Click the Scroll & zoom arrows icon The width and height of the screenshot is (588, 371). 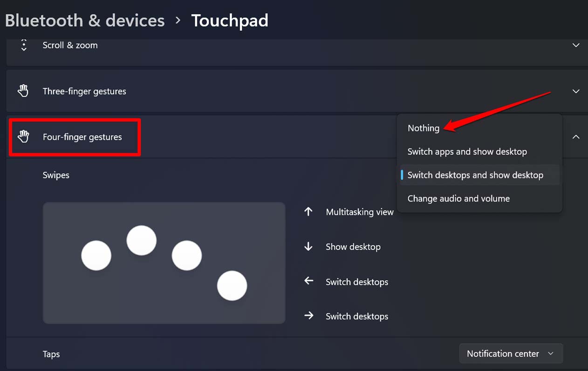click(x=24, y=45)
